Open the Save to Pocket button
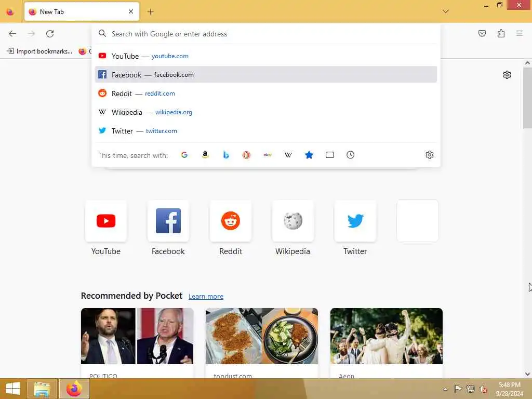Image resolution: width=532 pixels, height=399 pixels. [482, 33]
